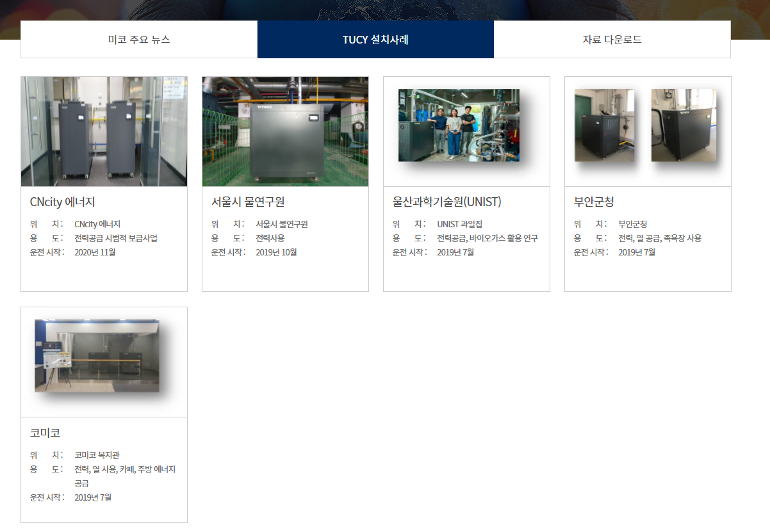Select the location value 부안군청

click(x=633, y=224)
